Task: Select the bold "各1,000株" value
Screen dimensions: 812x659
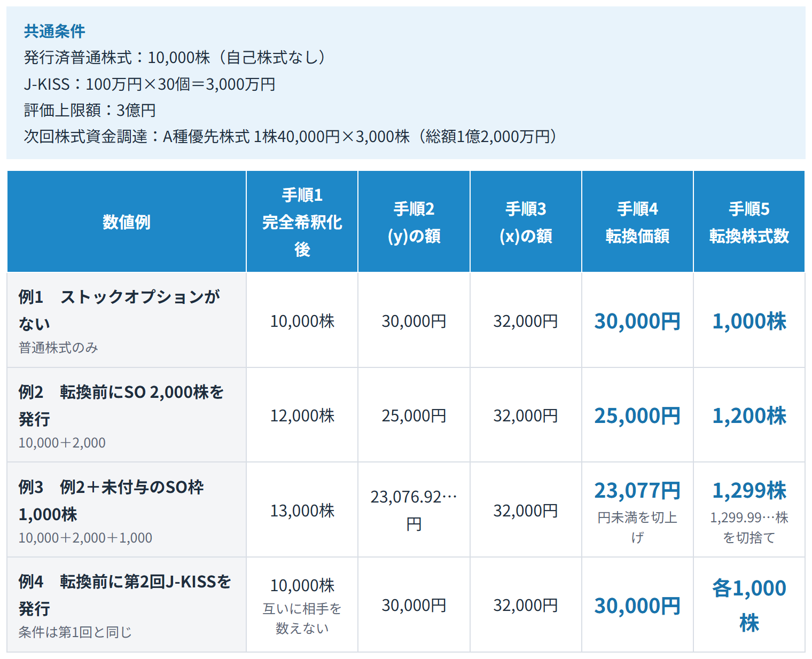Action: click(749, 605)
